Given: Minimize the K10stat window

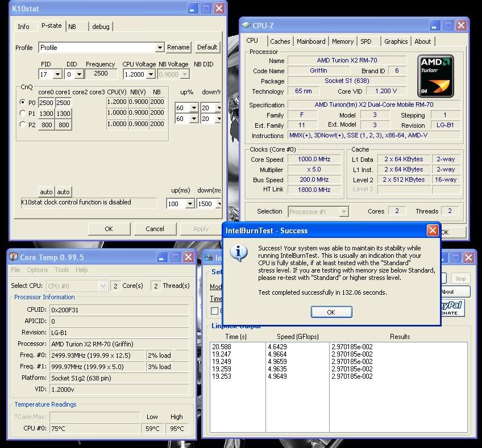Looking at the screenshot, I should 193,9.
